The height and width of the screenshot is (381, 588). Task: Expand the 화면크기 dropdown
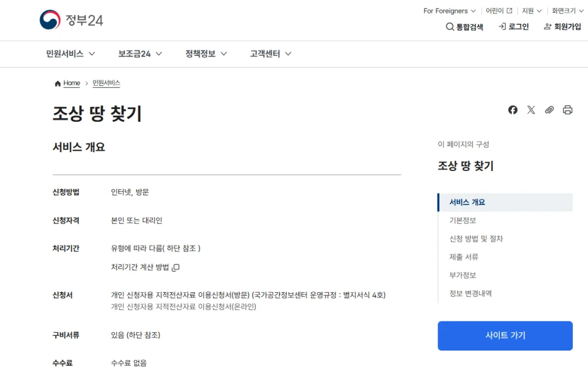[567, 11]
